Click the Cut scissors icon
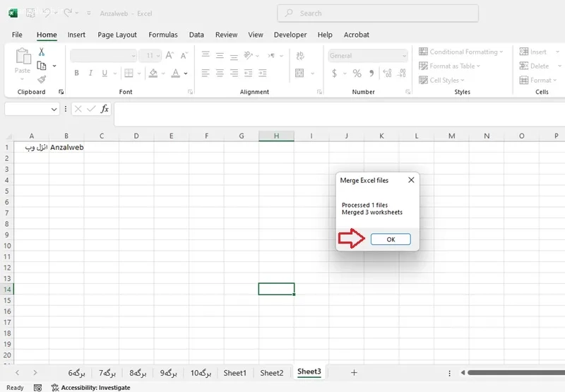 (x=42, y=52)
